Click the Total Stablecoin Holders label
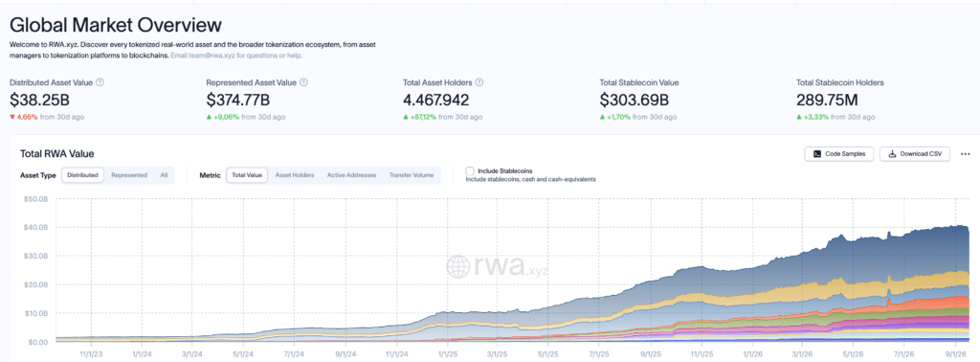 coord(840,82)
